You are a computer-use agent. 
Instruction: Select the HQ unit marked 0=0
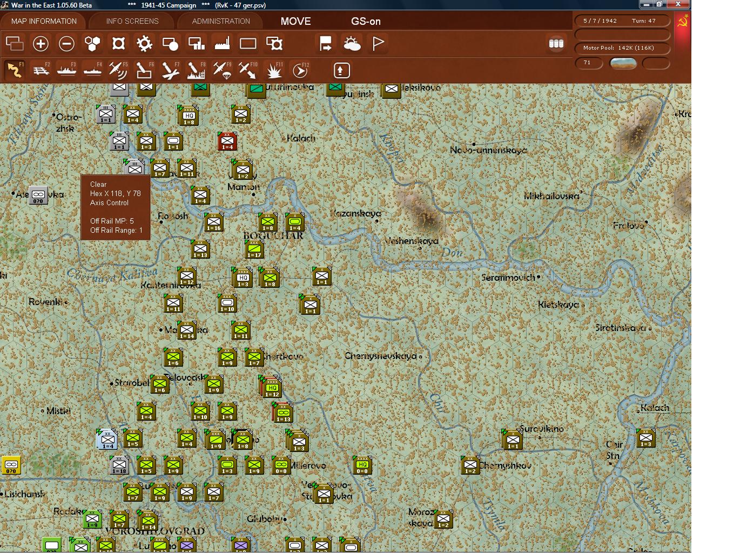pos(362,465)
